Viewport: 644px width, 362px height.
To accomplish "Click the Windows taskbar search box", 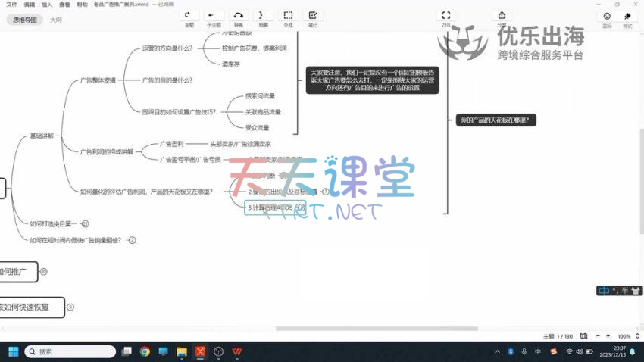I will click(70, 351).
